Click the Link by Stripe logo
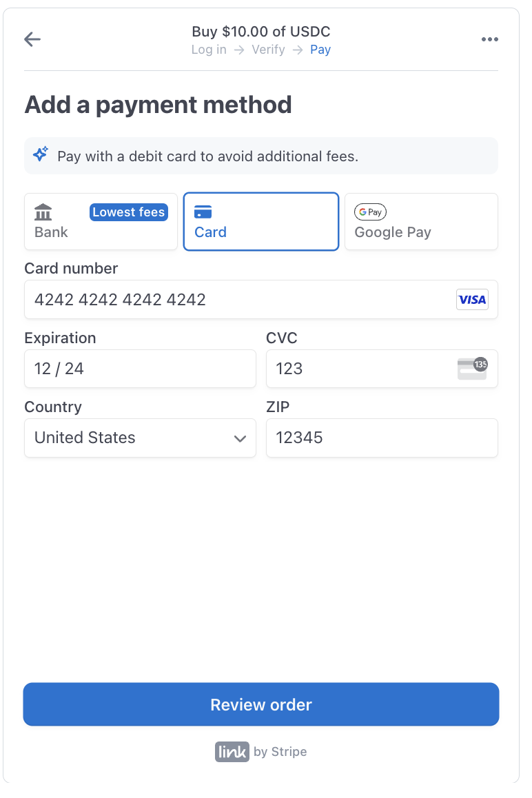The height and width of the screenshot is (798, 532). click(232, 751)
